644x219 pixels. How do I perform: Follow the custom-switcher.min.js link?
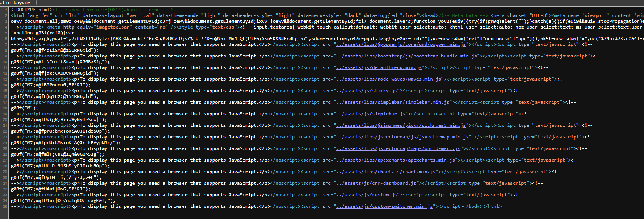click(385, 206)
